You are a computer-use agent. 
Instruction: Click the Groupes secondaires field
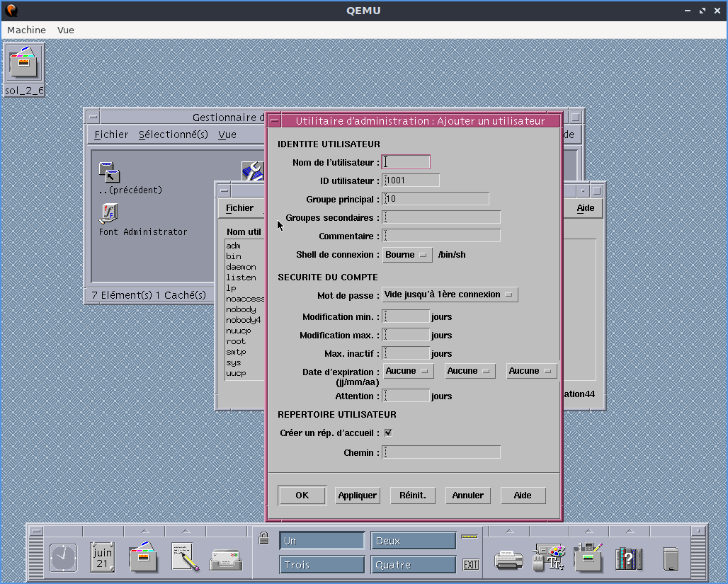coord(441,217)
